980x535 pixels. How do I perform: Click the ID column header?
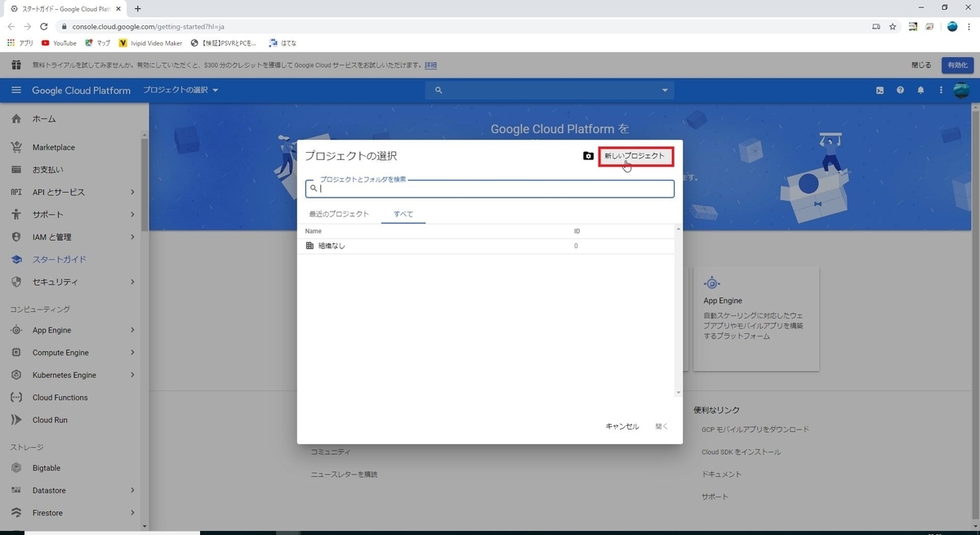(577, 231)
